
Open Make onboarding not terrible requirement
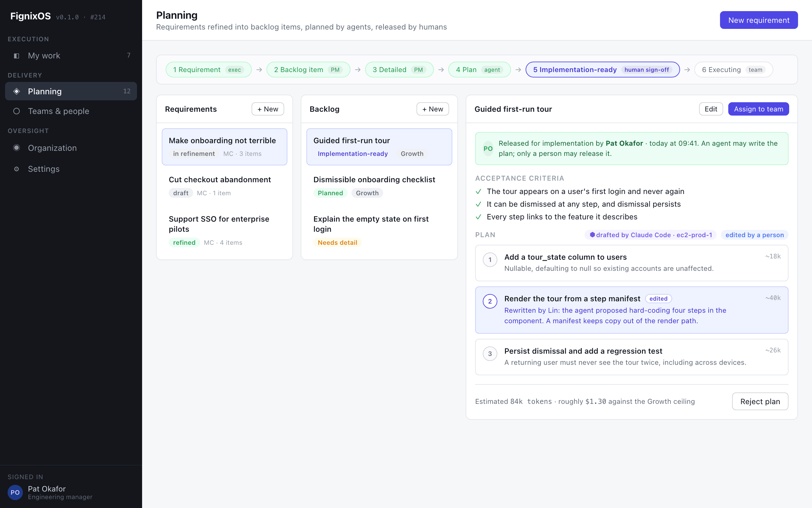click(x=225, y=147)
